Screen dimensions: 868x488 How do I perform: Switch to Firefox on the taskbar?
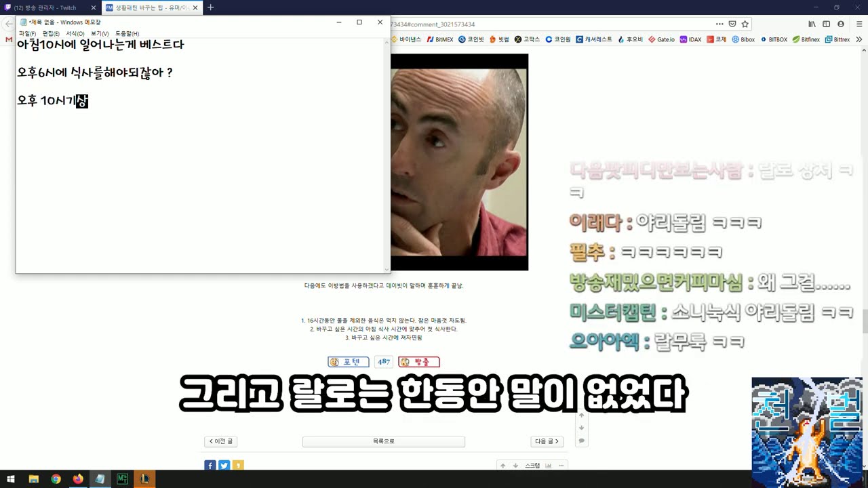(78, 479)
